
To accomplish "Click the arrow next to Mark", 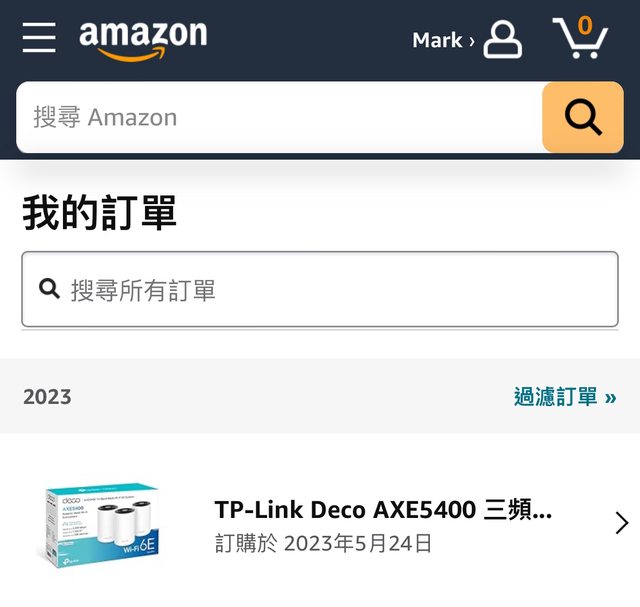I will tap(472, 41).
